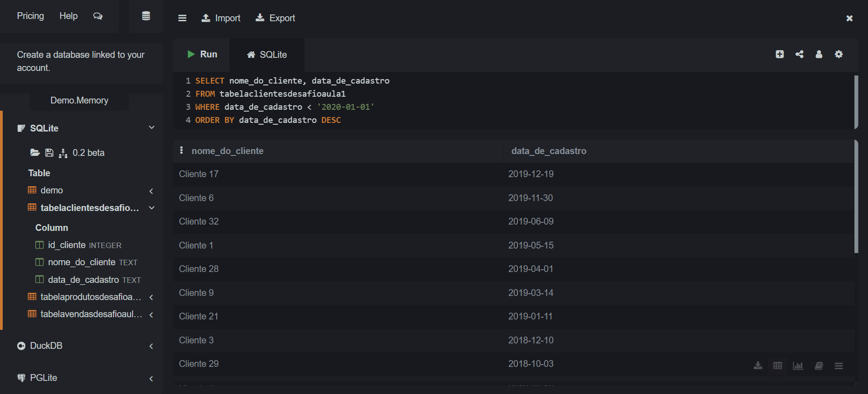Open the Demo.Memory tab
Screen dimensions: 868x394
click(79, 100)
